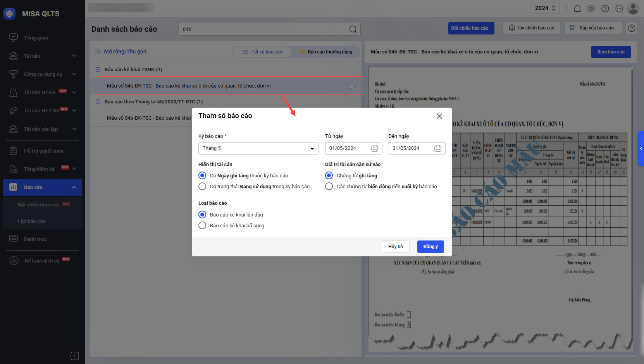Screen dimensions: 644x364
Task: Click the search magnifier icon
Action: click(353, 29)
